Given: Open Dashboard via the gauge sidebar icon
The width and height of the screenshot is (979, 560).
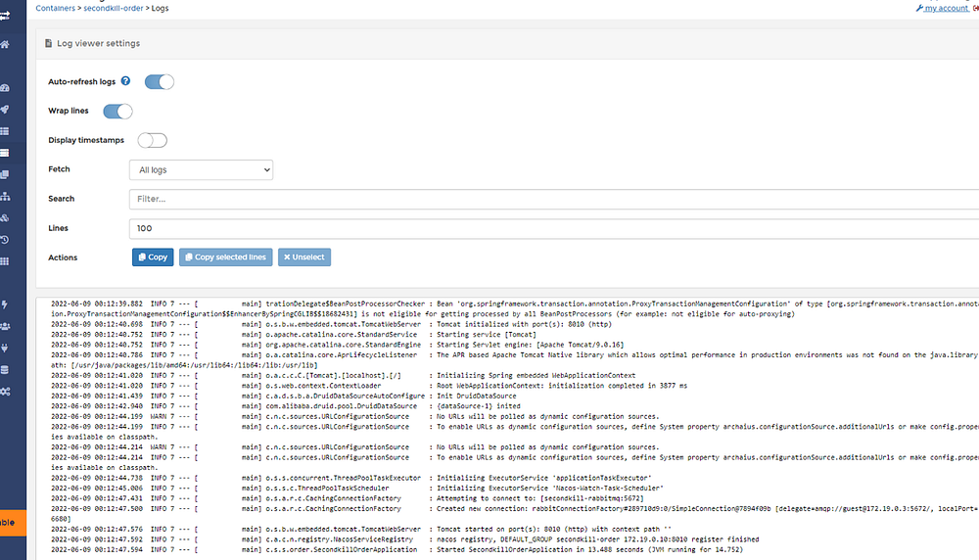Looking at the screenshot, I should 5,88.
